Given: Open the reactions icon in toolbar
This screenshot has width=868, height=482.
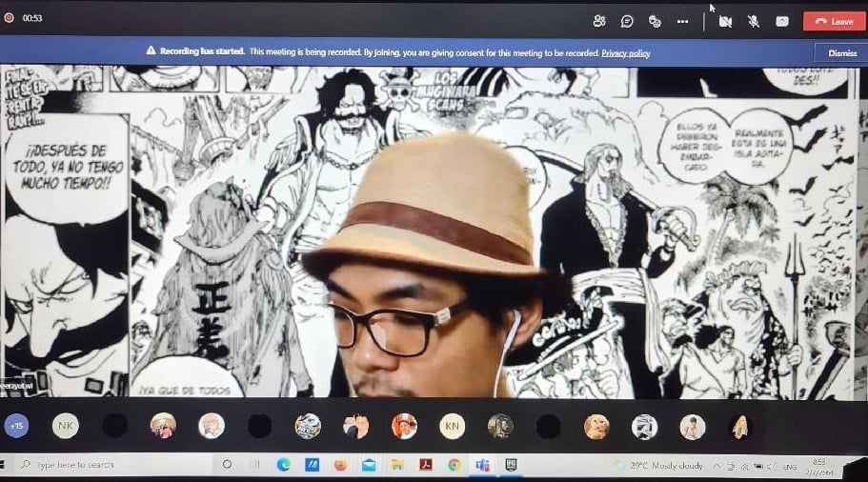Looking at the screenshot, I should pos(655,22).
